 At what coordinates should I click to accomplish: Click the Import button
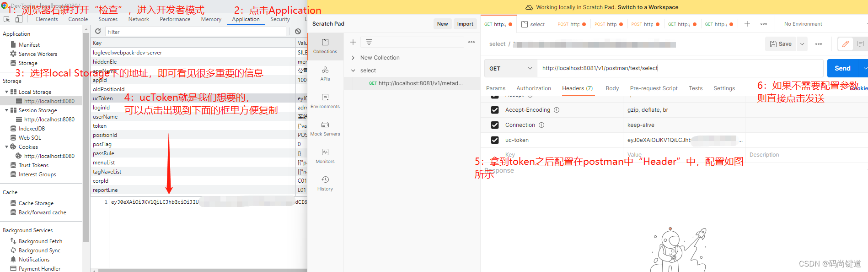point(465,24)
